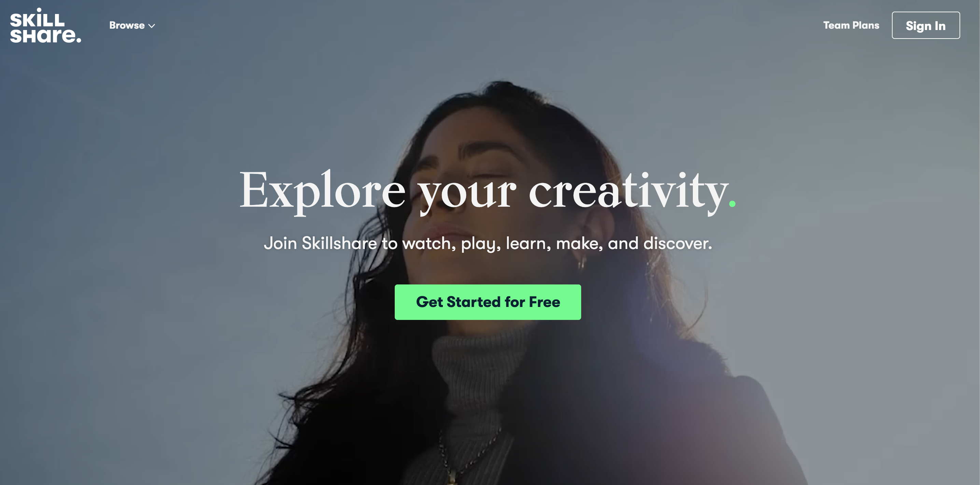Click the Join Skillshare subheading text
Viewport: 980px width, 485px height.
(488, 243)
